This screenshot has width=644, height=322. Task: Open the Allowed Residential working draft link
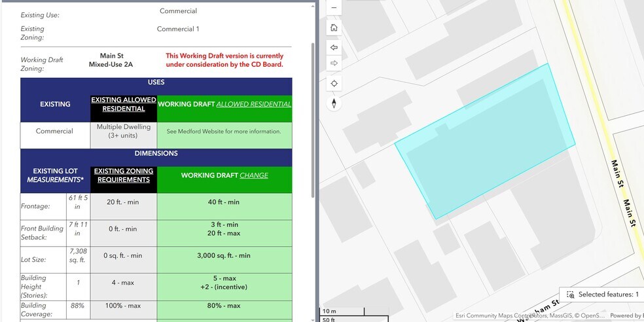click(x=253, y=104)
